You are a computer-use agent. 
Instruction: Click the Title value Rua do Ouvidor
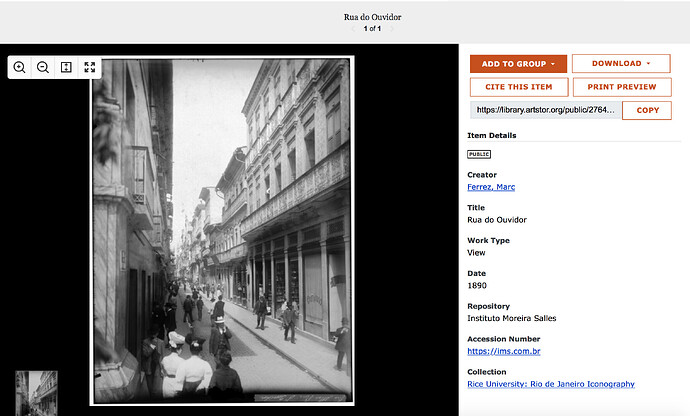(x=497, y=220)
